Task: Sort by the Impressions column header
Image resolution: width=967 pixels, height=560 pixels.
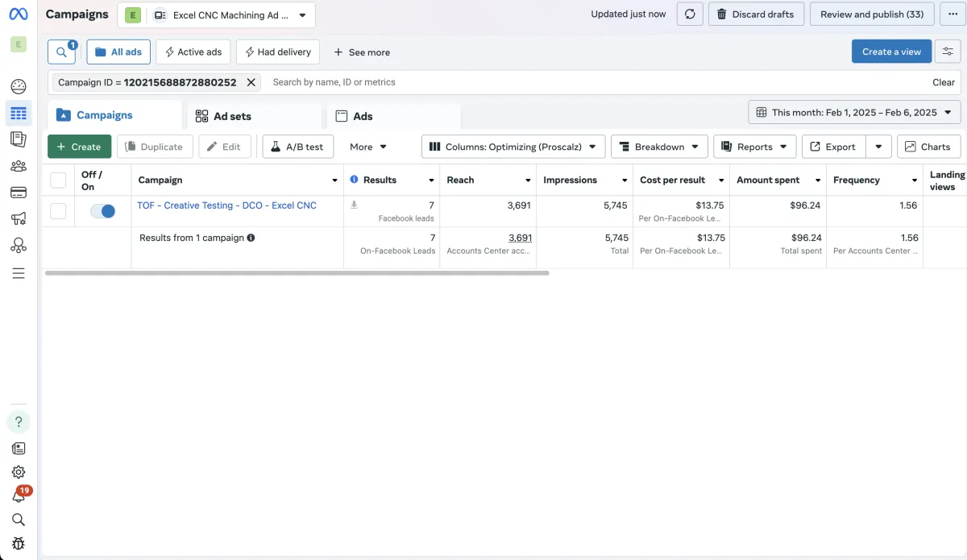Action: point(570,180)
